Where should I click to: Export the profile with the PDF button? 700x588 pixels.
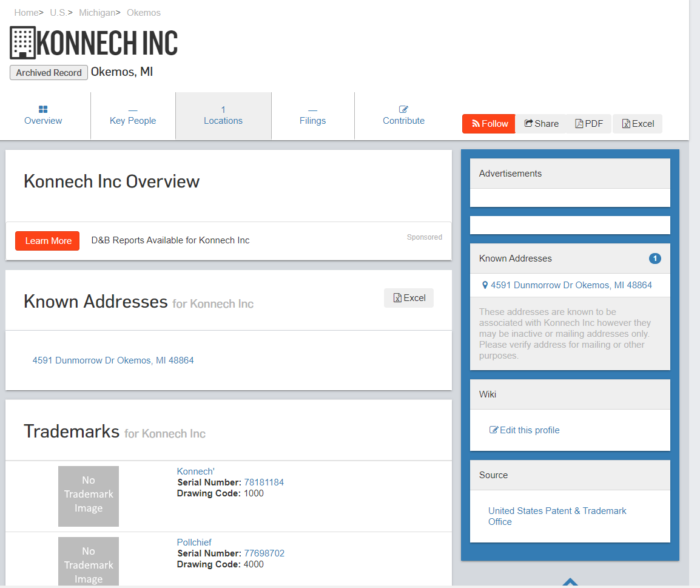pyautogui.click(x=589, y=124)
